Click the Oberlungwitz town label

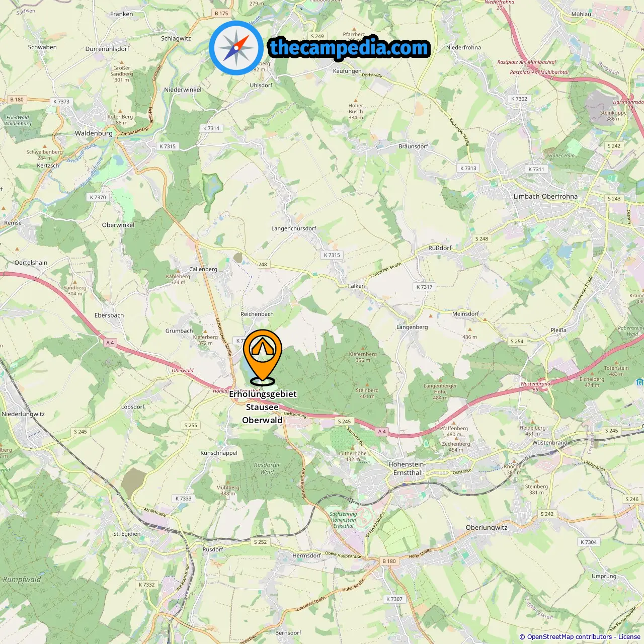pos(487,527)
